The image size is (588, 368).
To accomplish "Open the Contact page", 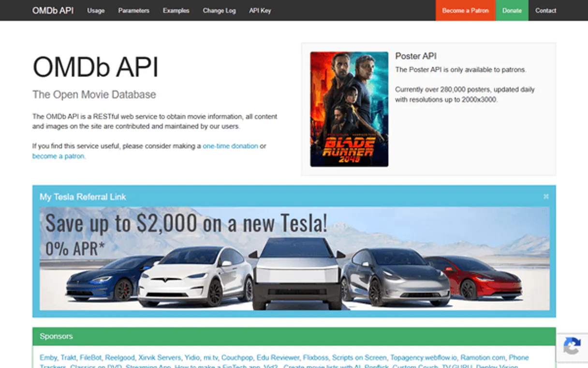I will [545, 11].
